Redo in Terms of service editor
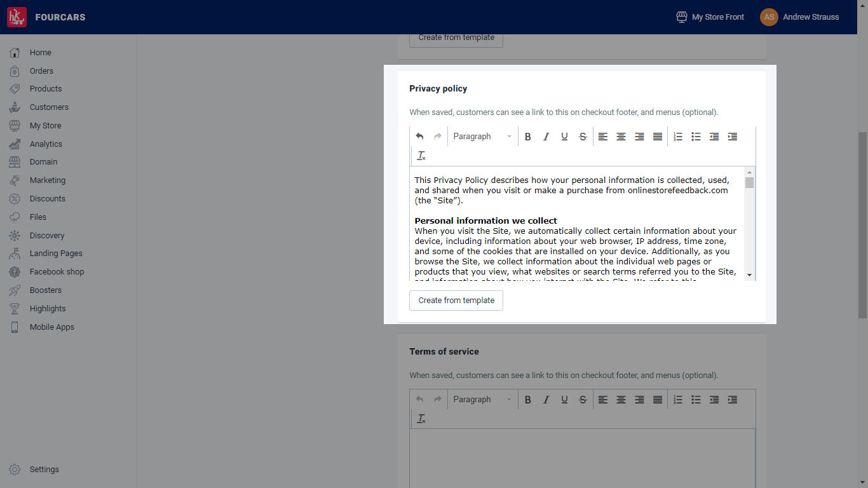868x488 pixels. tap(438, 400)
